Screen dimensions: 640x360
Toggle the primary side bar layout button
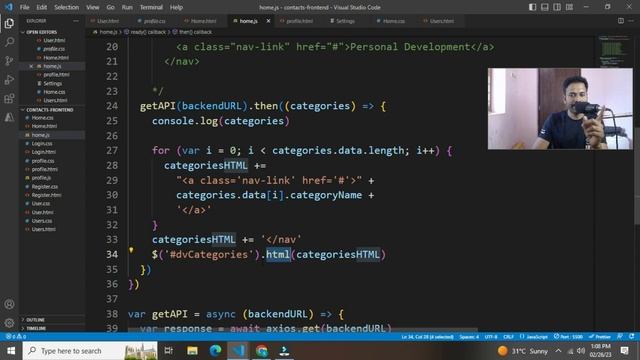[532, 7]
